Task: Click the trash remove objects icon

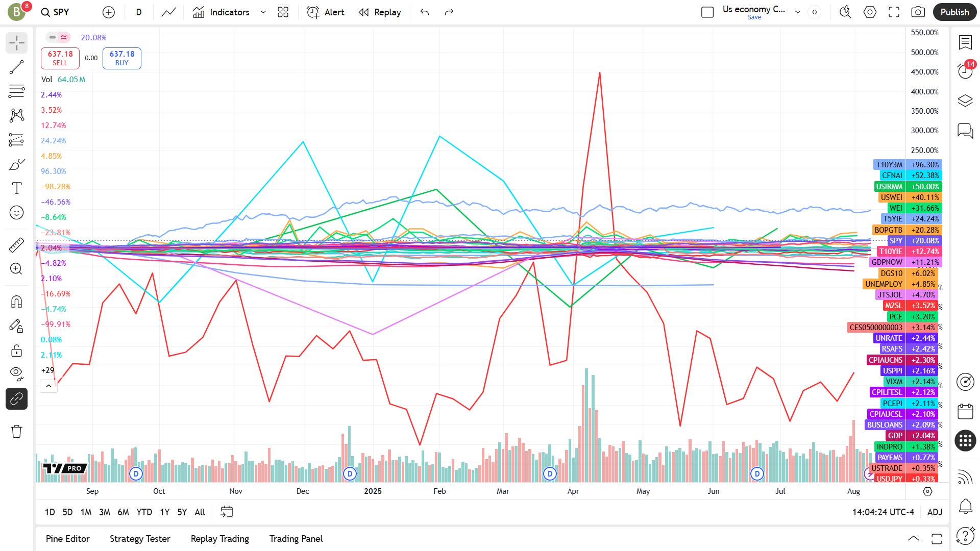Action: pos(16,432)
